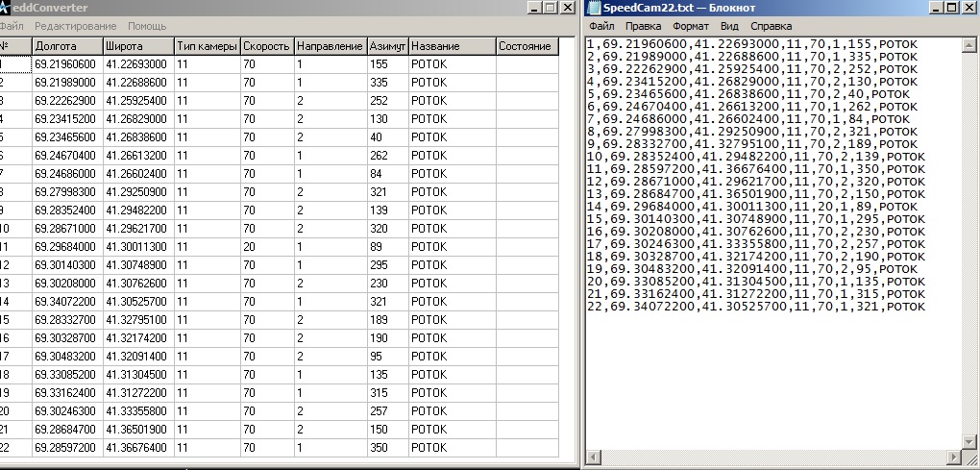The width and height of the screenshot is (980, 470).
Task: Maximize the SpeedCam22.txt Notepad window
Action: coord(951,8)
